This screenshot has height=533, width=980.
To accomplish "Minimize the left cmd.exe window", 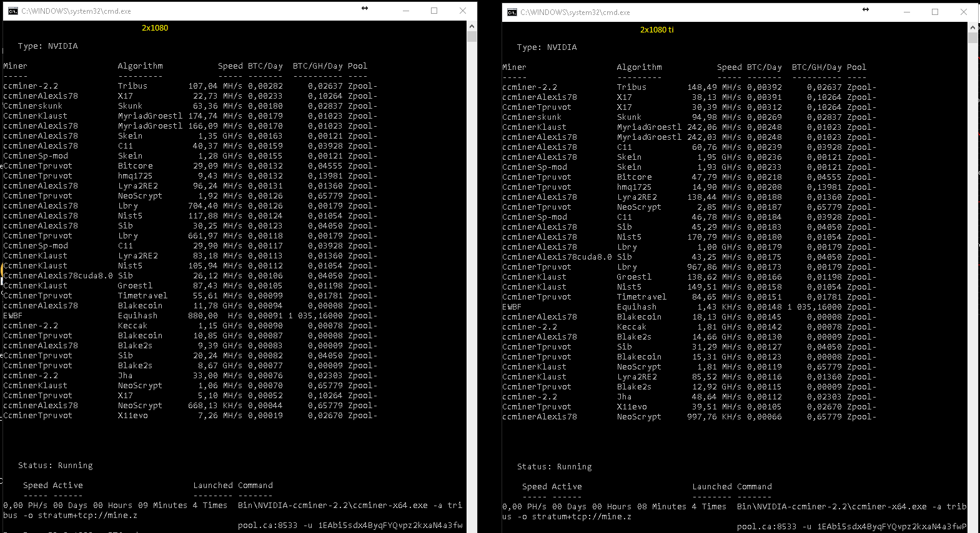I will coord(406,11).
